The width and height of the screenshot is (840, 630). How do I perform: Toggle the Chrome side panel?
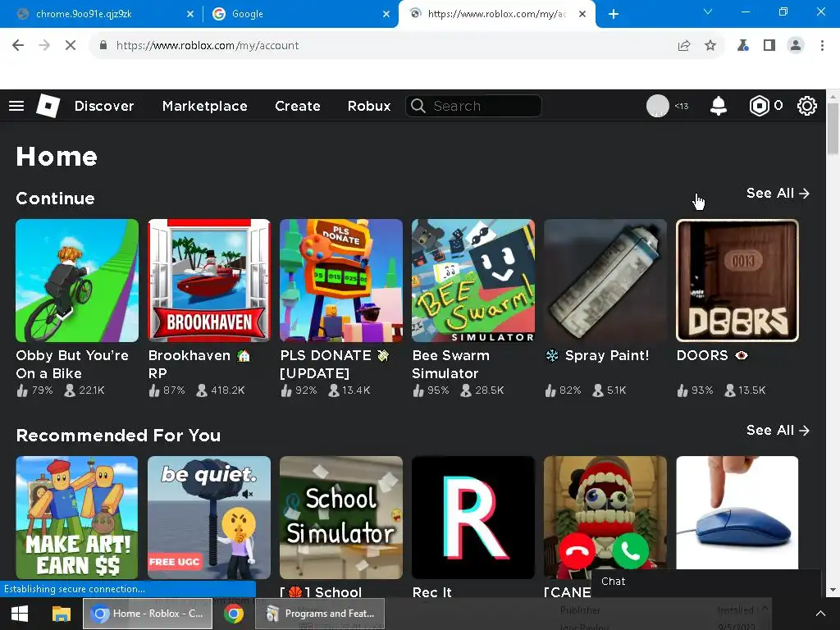coord(769,46)
